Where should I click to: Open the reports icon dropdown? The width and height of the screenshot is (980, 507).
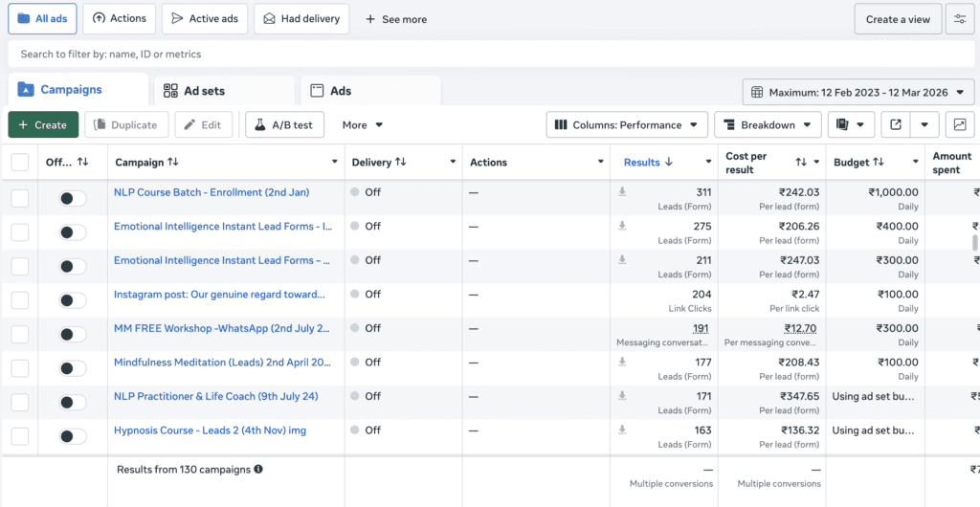pos(851,124)
